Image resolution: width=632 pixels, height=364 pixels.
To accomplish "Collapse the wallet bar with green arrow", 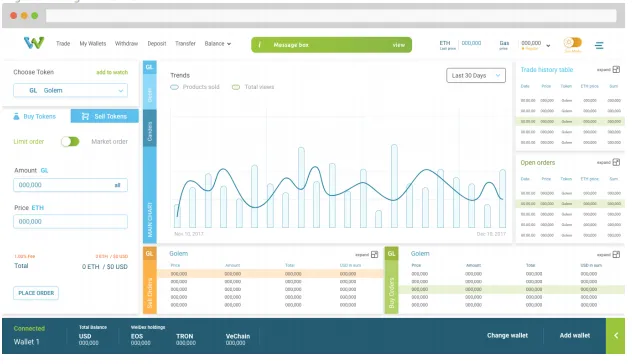I will [615, 336].
